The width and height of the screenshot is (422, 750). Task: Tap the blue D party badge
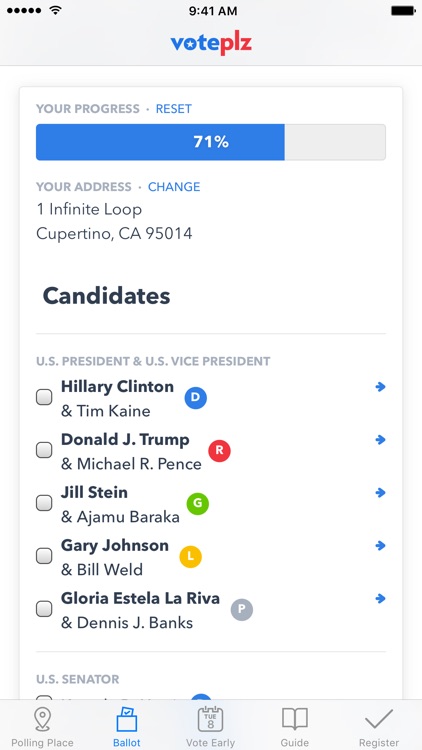pyautogui.click(x=196, y=397)
